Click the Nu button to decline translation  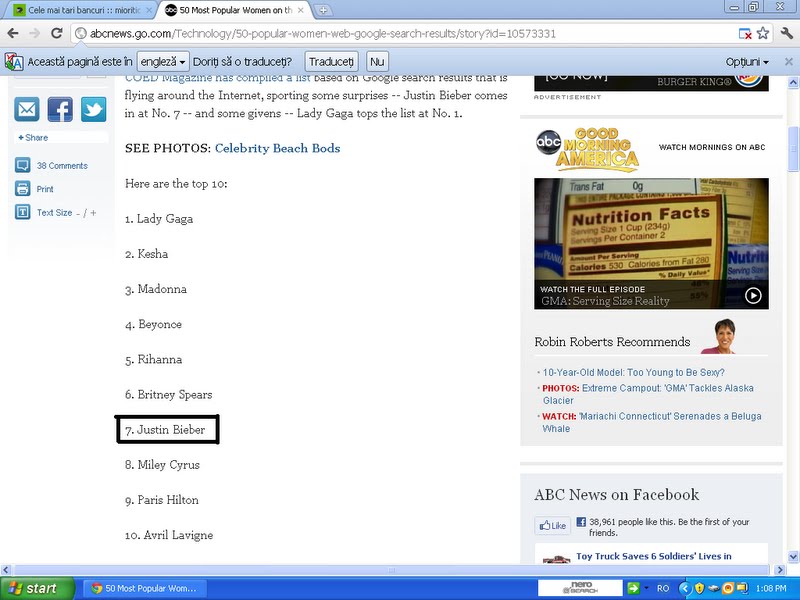point(377,62)
